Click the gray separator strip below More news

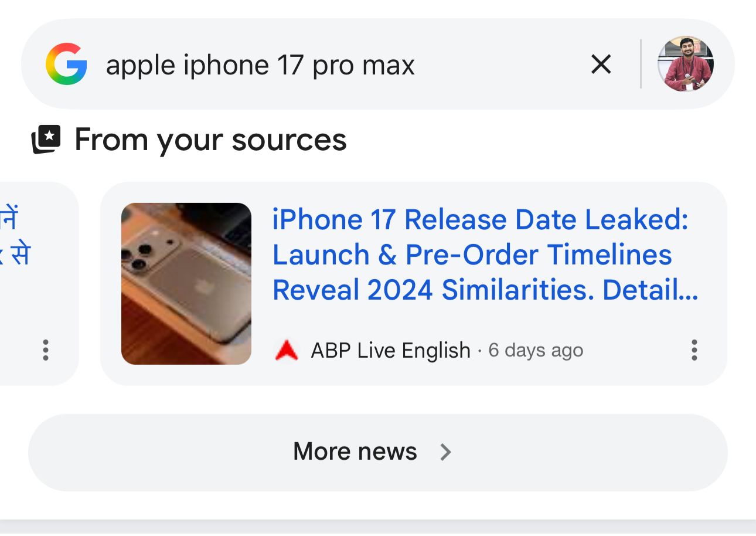(378, 527)
